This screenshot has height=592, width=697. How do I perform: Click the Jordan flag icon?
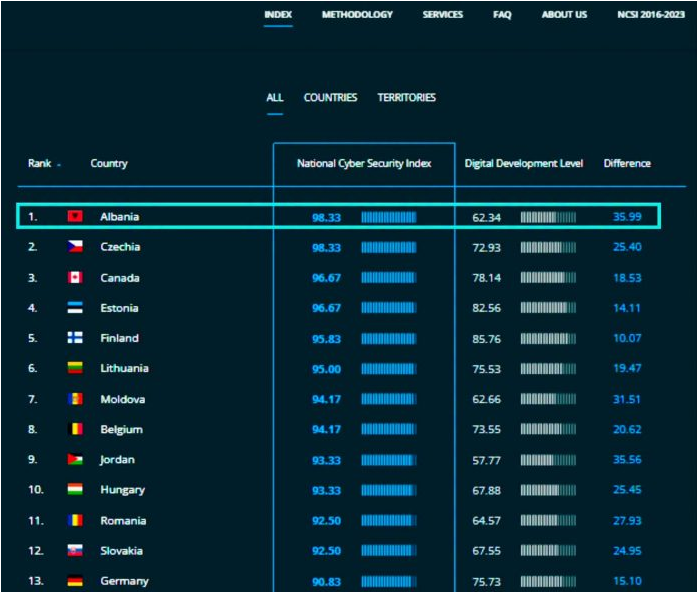pyautogui.click(x=75, y=459)
